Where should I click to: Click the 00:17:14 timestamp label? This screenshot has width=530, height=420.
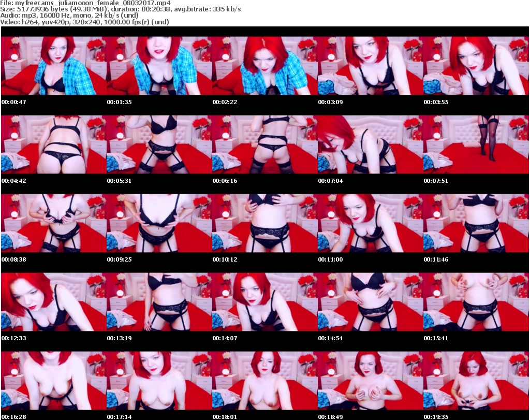(x=120, y=417)
